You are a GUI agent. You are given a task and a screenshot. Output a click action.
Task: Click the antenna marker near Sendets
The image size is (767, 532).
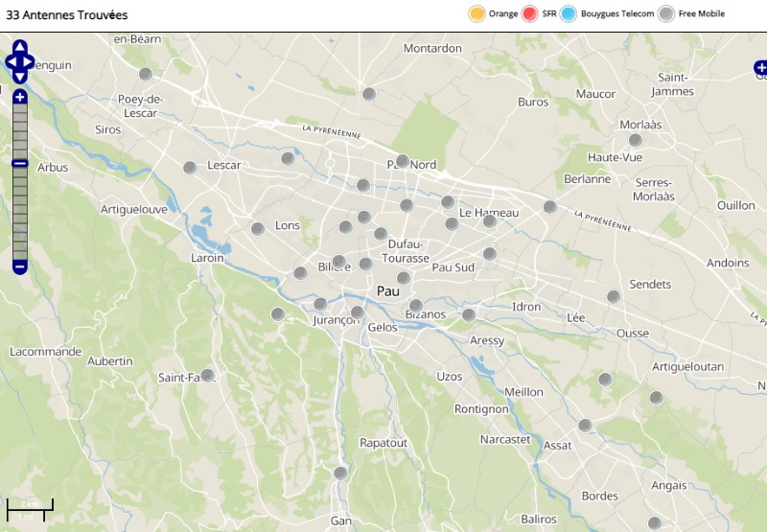coord(614,297)
